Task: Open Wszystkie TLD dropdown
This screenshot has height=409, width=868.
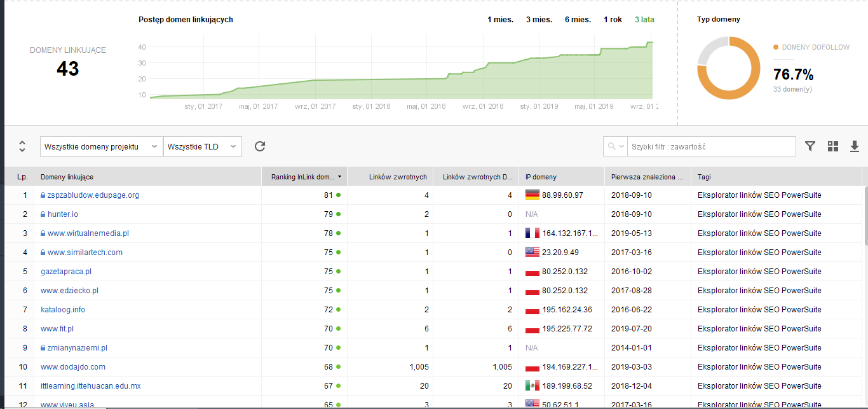Action: coord(203,146)
